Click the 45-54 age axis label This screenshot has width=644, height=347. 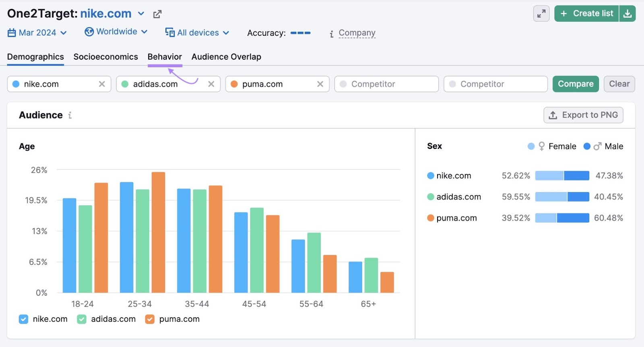(254, 304)
